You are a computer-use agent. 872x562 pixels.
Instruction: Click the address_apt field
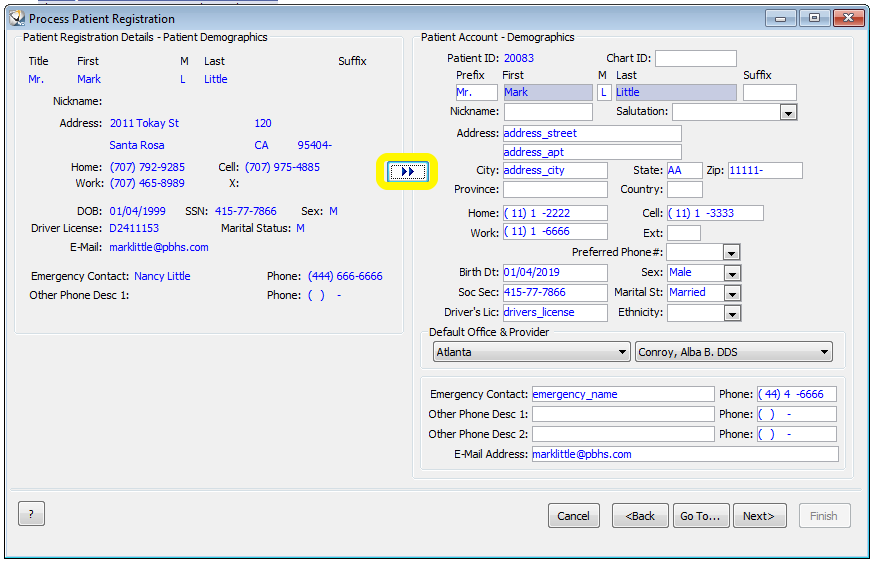[x=592, y=152]
